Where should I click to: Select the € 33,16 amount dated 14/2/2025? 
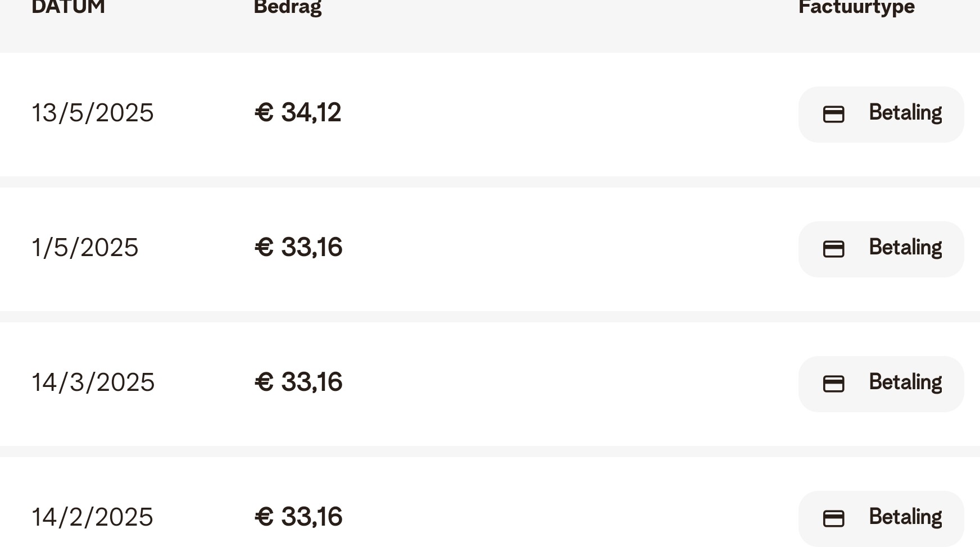[x=298, y=517]
